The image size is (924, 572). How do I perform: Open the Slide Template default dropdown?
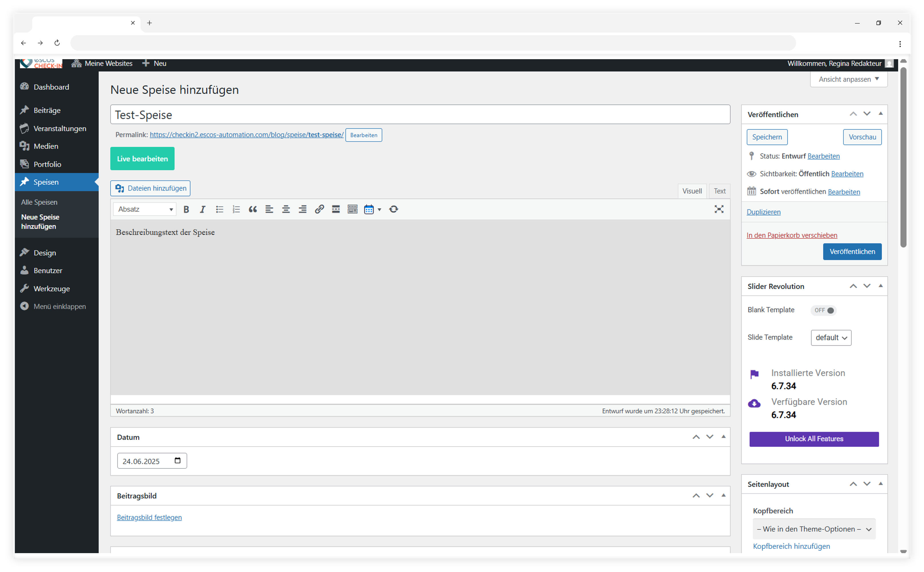point(831,337)
